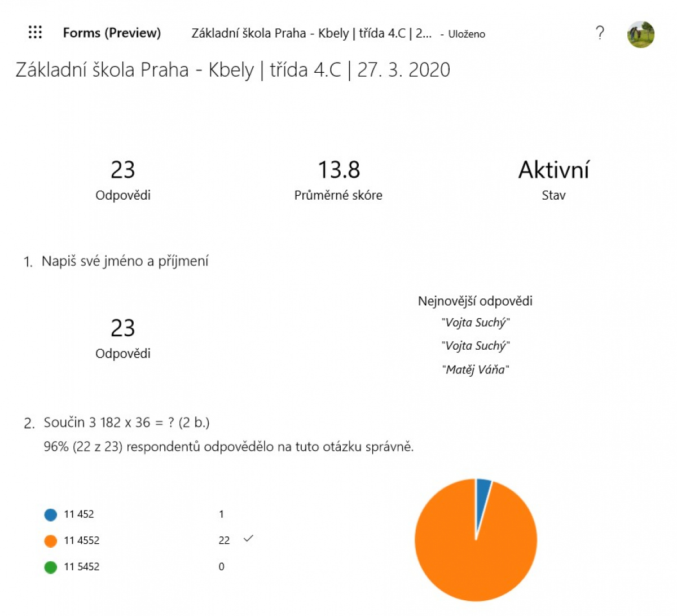
Task: Click the green legend dot for 11 5452
Action: click(51, 567)
